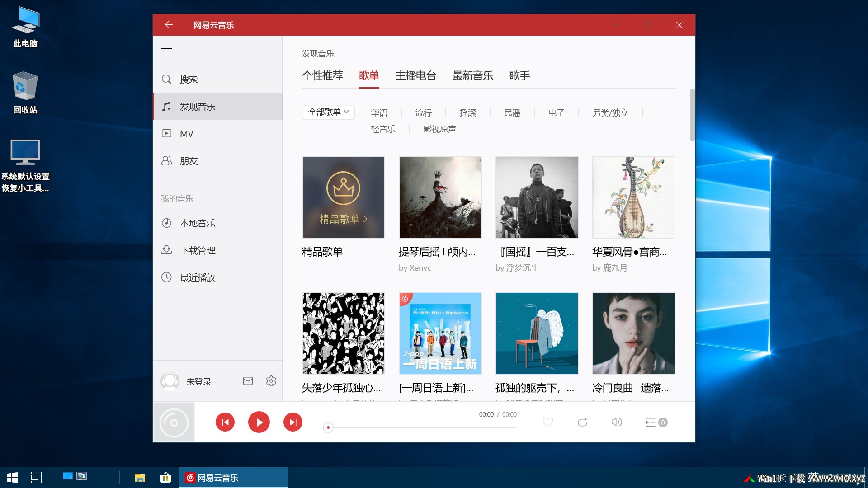Click the local music disc icon
The image size is (868, 488).
tap(166, 223)
